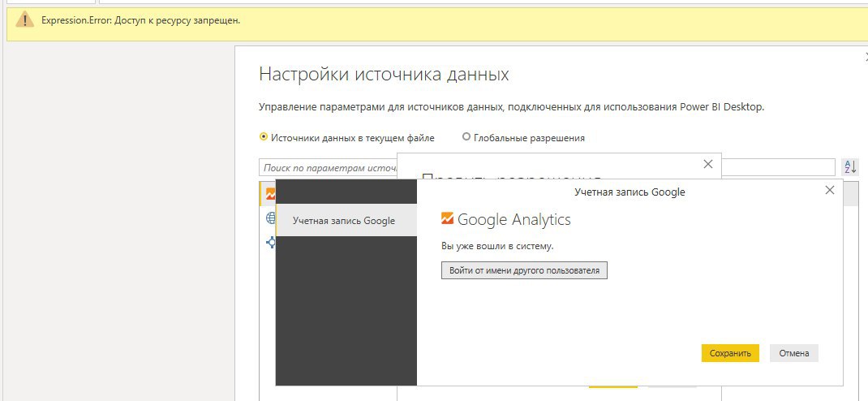Image resolution: width=868 pixels, height=401 pixels.
Task: Click the Google Analytics source icon in list
Action: coord(270,194)
